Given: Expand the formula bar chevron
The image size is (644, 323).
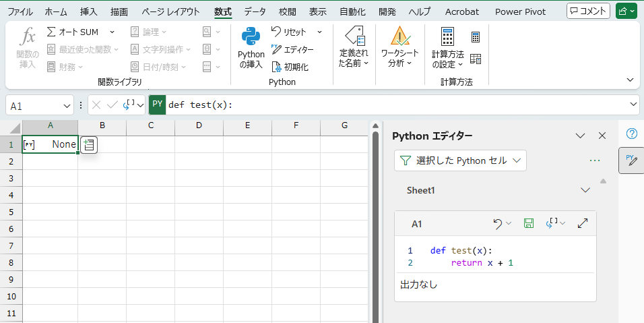Looking at the screenshot, I should [x=633, y=105].
